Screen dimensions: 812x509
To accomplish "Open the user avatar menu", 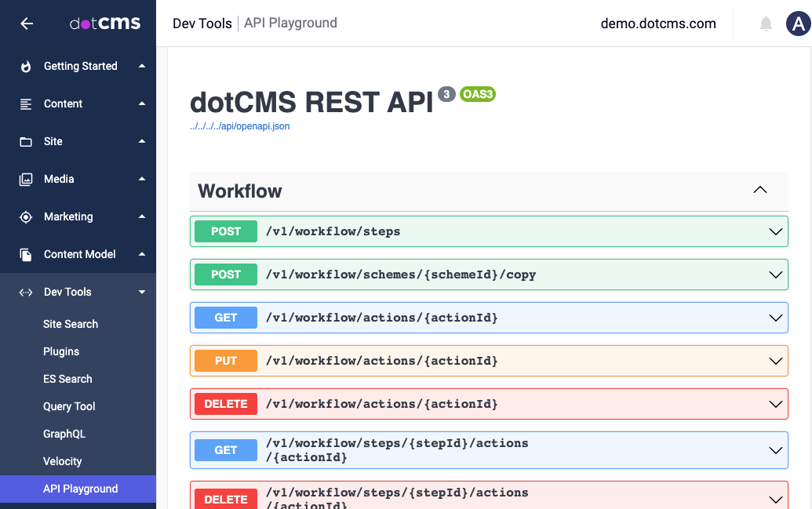I will pos(797,24).
